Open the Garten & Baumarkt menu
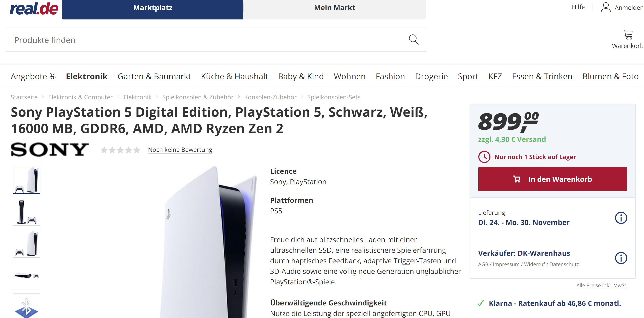Screen dimensions: 644x318 tap(154, 76)
